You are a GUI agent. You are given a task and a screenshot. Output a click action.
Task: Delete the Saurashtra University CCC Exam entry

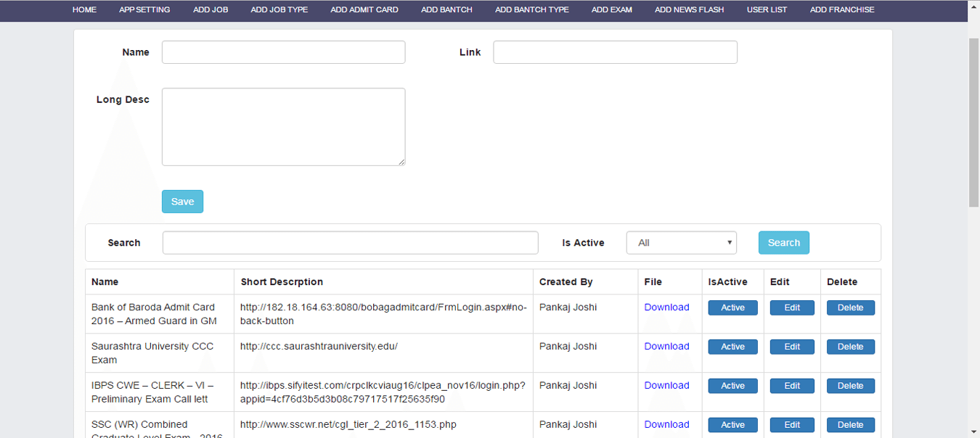coord(851,347)
